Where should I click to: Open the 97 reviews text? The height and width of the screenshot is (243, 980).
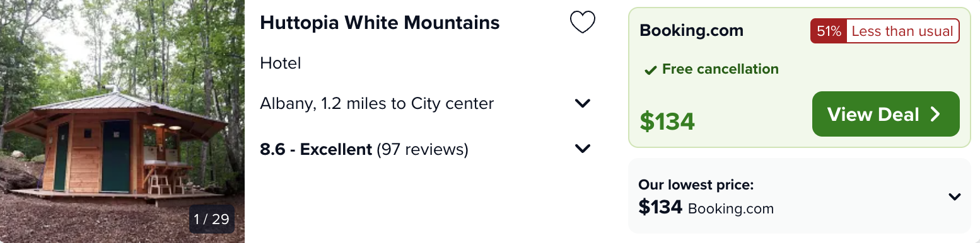pyautogui.click(x=422, y=149)
